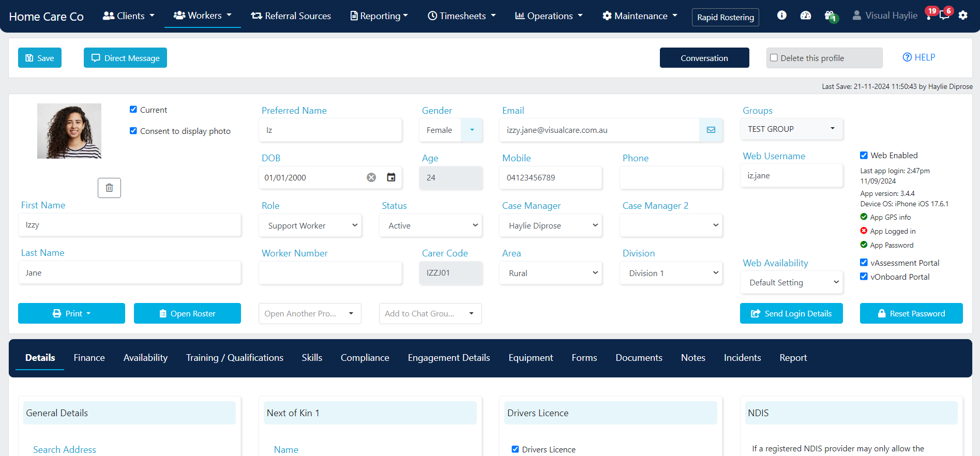Switch to the Compliance tab

[365, 358]
